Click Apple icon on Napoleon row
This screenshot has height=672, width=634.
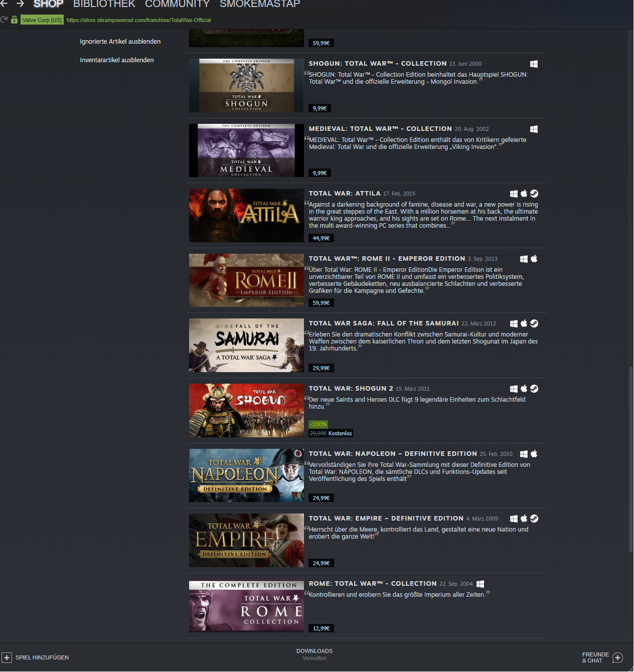[x=534, y=453]
